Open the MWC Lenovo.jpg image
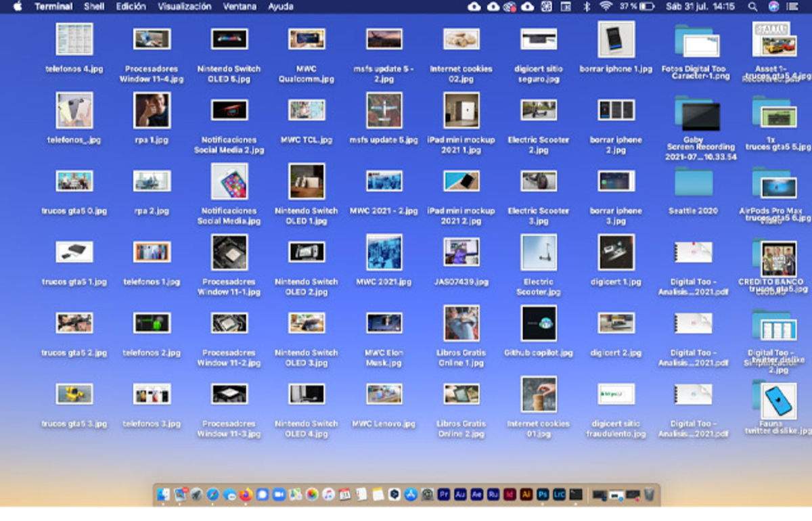This screenshot has height=521, width=812. point(384,393)
